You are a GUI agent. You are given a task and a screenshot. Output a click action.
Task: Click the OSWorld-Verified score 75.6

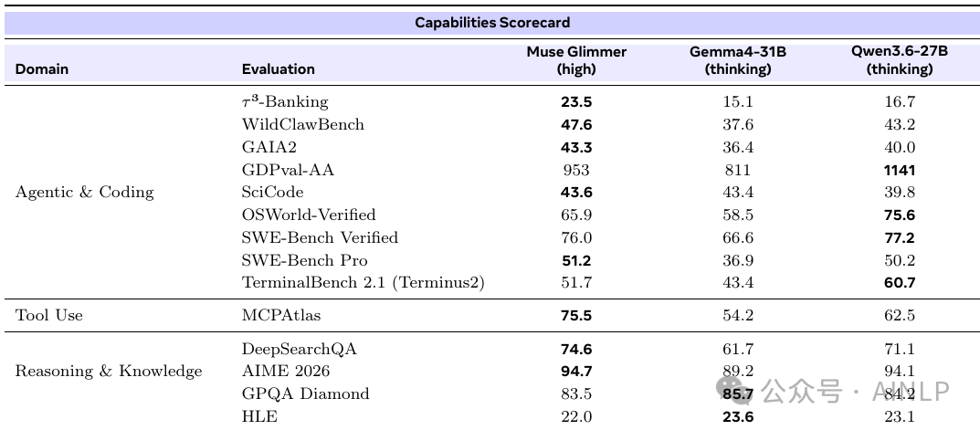click(x=900, y=215)
